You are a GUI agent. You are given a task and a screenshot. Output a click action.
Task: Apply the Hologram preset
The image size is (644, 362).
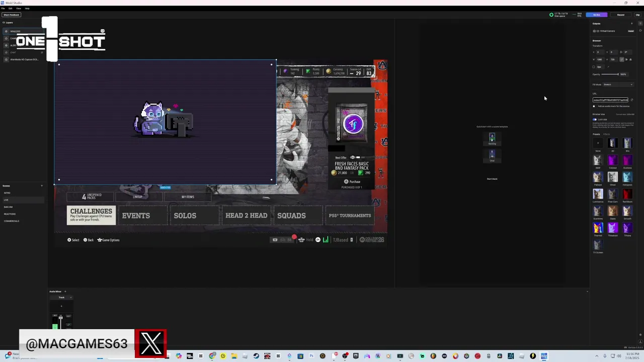pos(627,177)
